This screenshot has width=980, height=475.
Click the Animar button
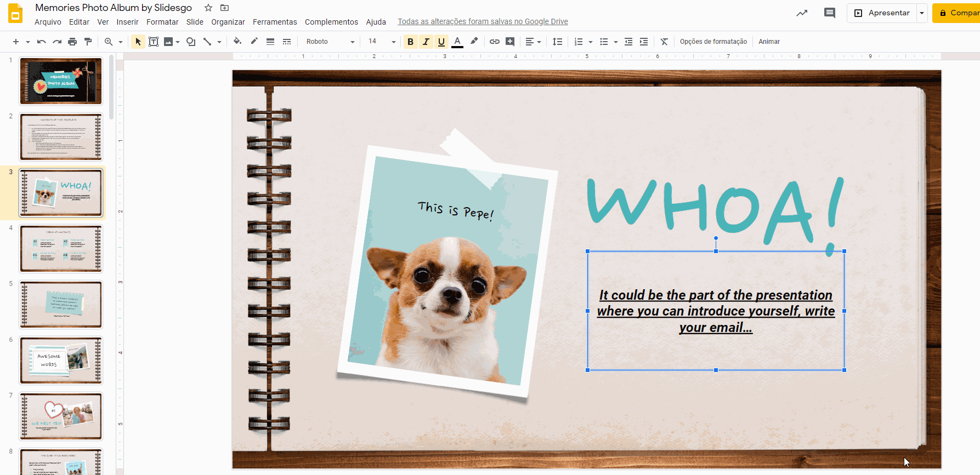pos(769,42)
